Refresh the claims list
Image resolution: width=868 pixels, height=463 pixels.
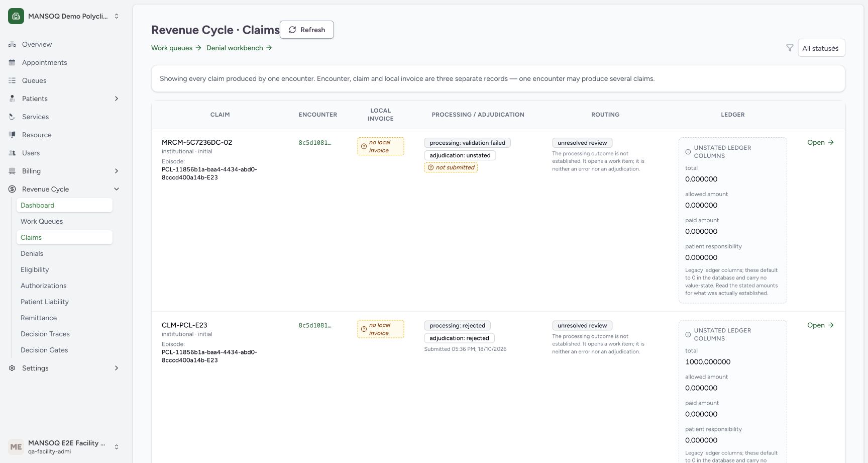[x=306, y=30]
